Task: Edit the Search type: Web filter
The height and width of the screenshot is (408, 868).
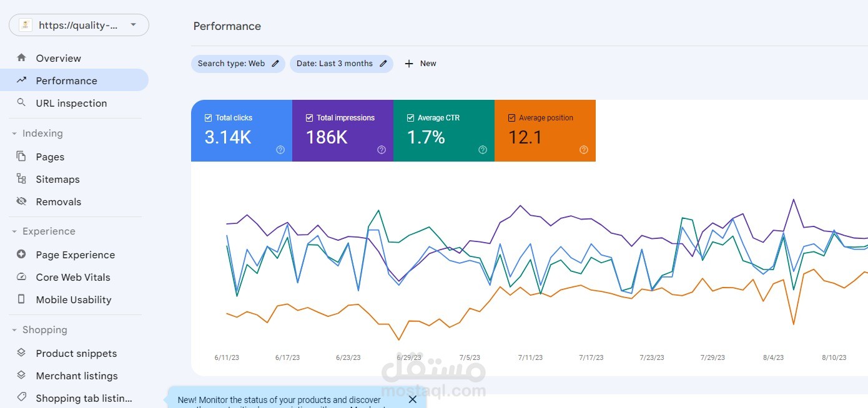Action: point(238,64)
